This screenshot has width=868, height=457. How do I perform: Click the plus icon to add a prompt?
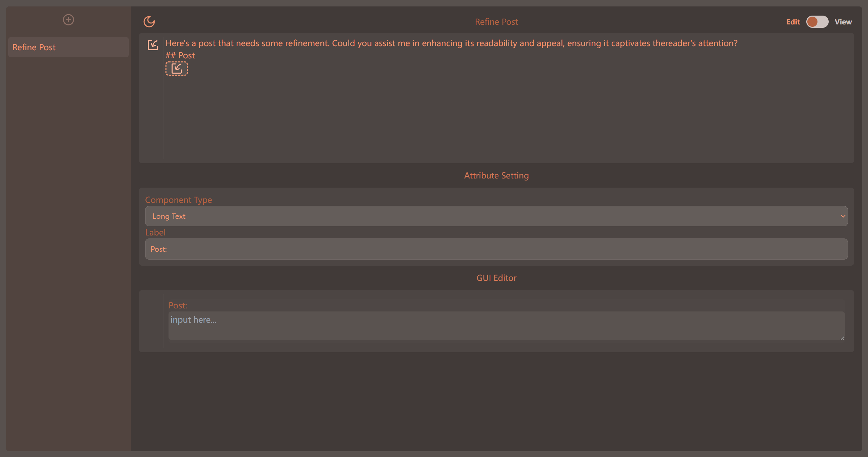coord(68,20)
